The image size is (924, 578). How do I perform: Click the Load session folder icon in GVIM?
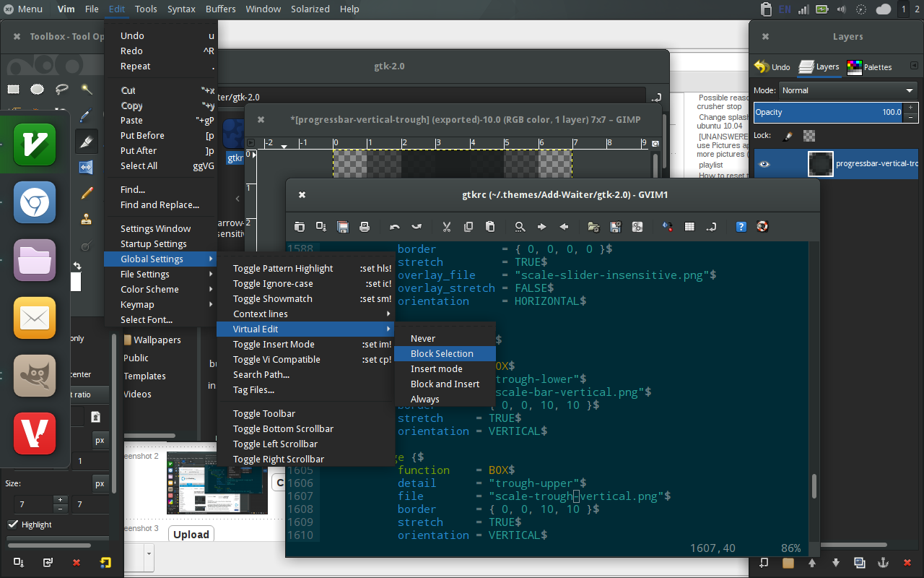[593, 226]
